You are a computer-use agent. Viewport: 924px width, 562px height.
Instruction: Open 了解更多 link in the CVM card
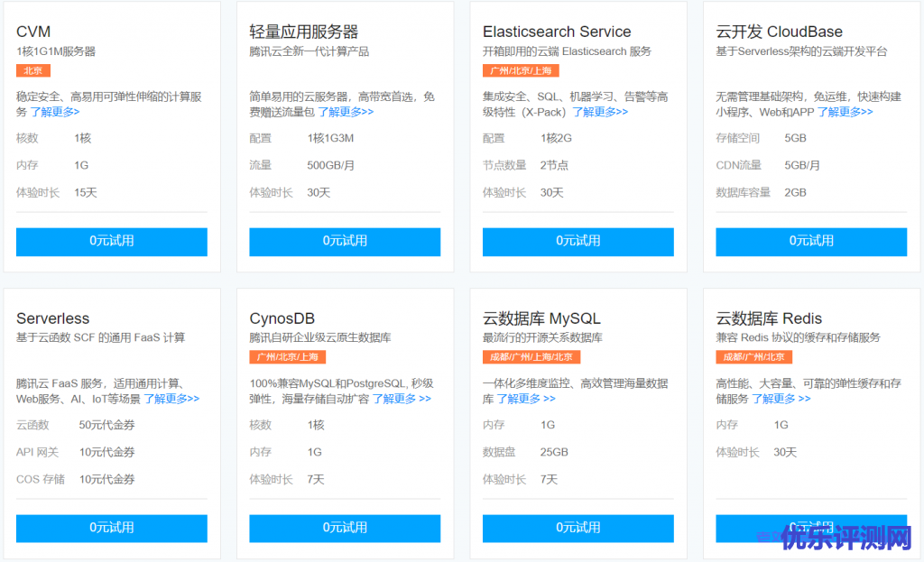[x=55, y=112]
